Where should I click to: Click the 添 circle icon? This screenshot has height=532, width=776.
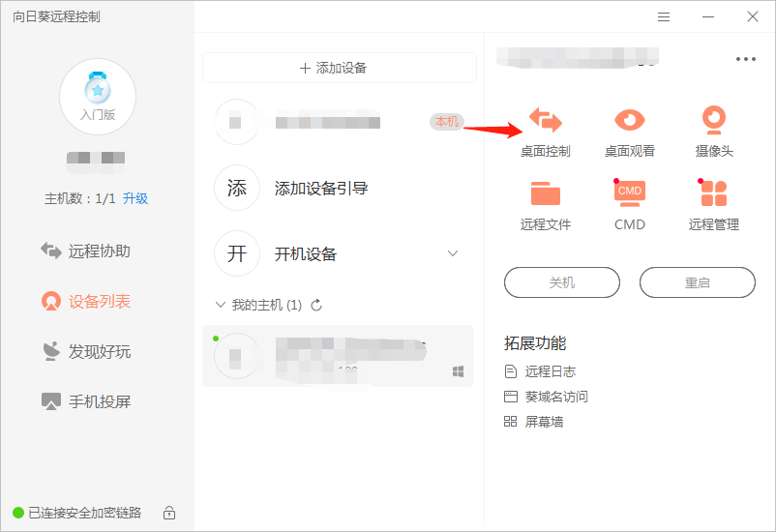pyautogui.click(x=237, y=188)
